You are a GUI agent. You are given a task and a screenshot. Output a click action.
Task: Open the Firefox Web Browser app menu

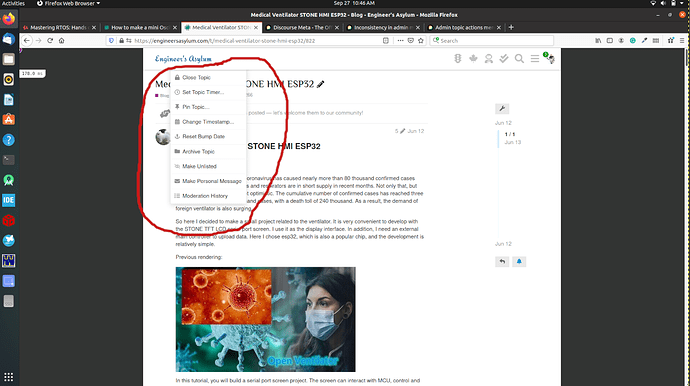point(68,3)
